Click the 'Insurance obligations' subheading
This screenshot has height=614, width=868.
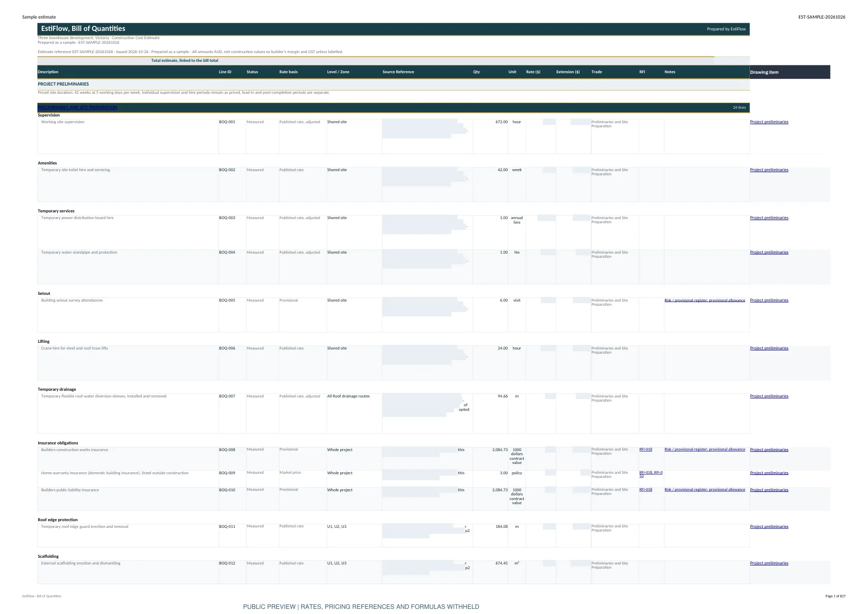tap(58, 443)
